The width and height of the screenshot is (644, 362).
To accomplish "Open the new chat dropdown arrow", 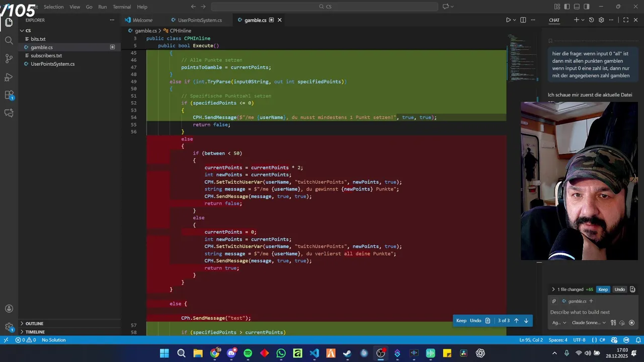I will coord(583,20).
